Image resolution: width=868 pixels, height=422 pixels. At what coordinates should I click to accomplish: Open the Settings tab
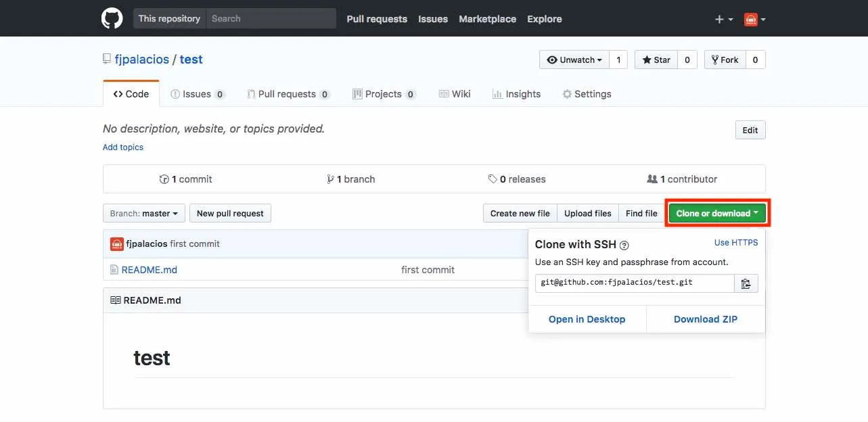click(x=587, y=94)
